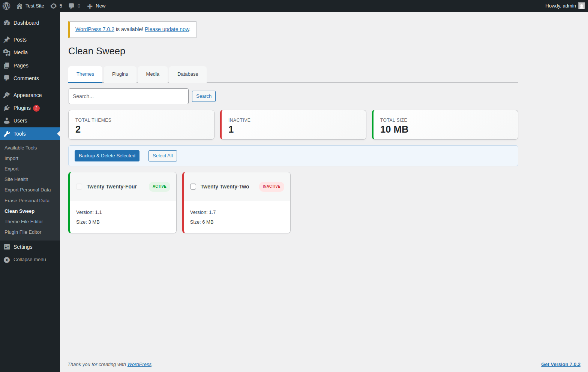Open the comments bubble icon in admin bar
The width and height of the screenshot is (588, 372).
(71, 6)
